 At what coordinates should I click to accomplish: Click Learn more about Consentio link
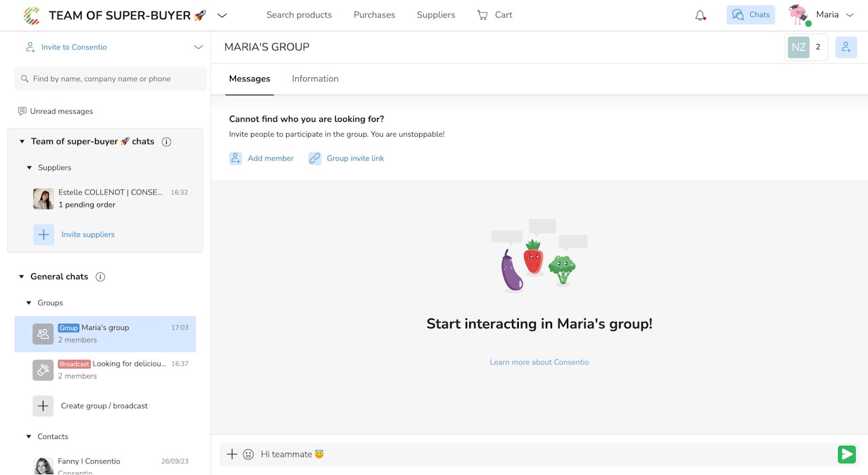(539, 363)
